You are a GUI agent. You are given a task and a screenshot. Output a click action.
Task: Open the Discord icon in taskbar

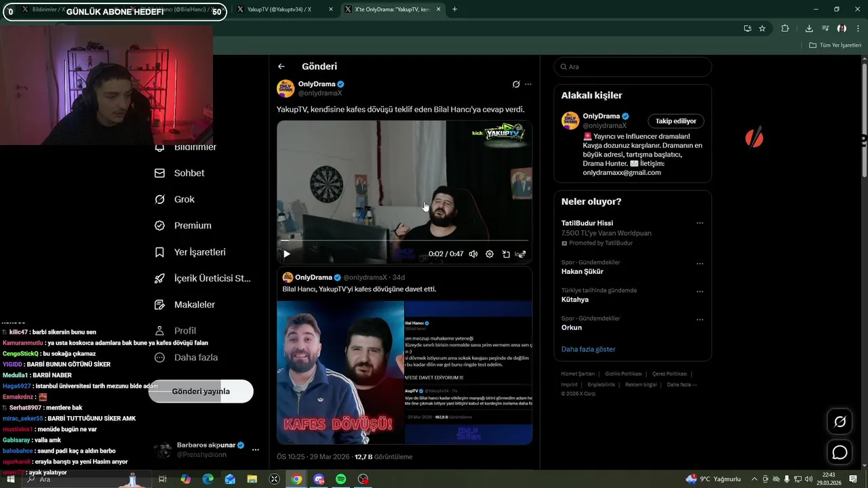319,479
